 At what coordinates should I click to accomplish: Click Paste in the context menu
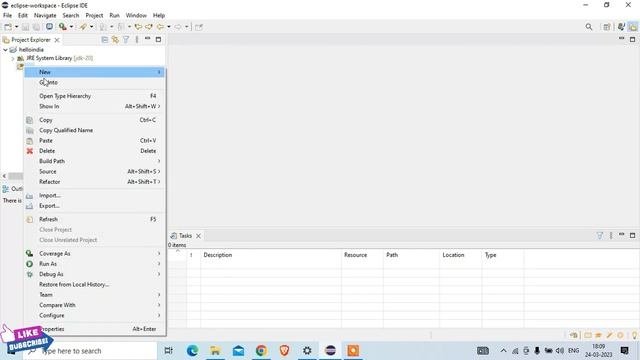pyautogui.click(x=94, y=140)
